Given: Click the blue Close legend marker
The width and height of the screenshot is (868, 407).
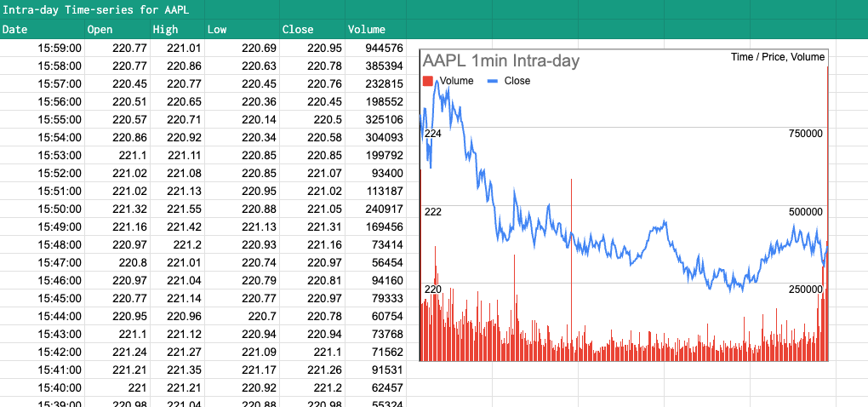Looking at the screenshot, I should click(493, 81).
